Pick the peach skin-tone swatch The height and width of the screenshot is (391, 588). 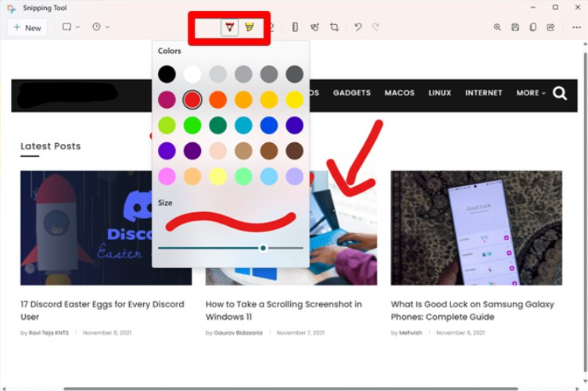pos(218,151)
